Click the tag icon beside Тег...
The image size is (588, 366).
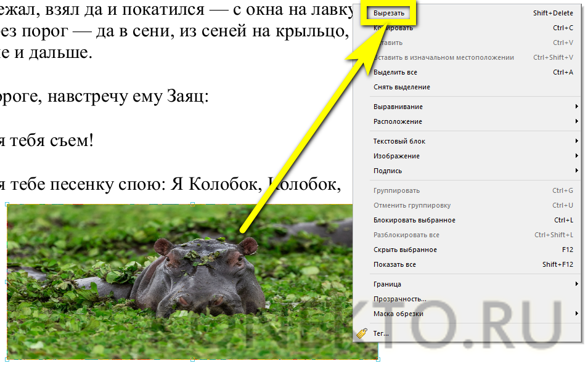(362, 333)
